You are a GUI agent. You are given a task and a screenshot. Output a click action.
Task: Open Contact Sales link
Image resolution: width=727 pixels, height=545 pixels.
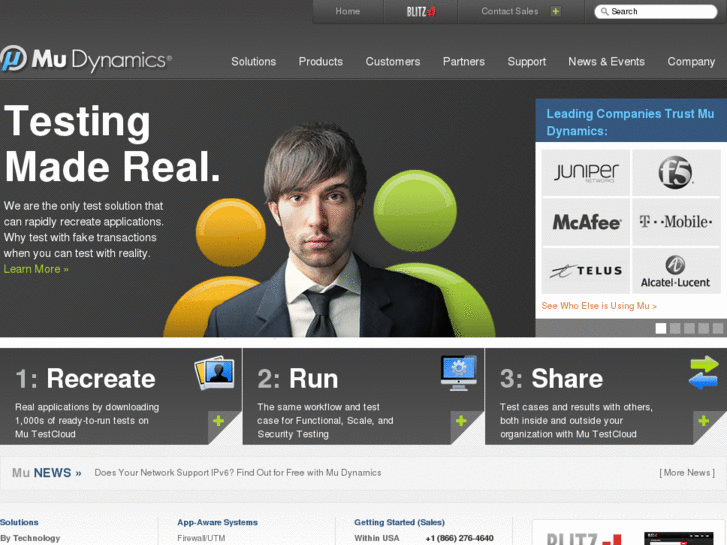[510, 11]
